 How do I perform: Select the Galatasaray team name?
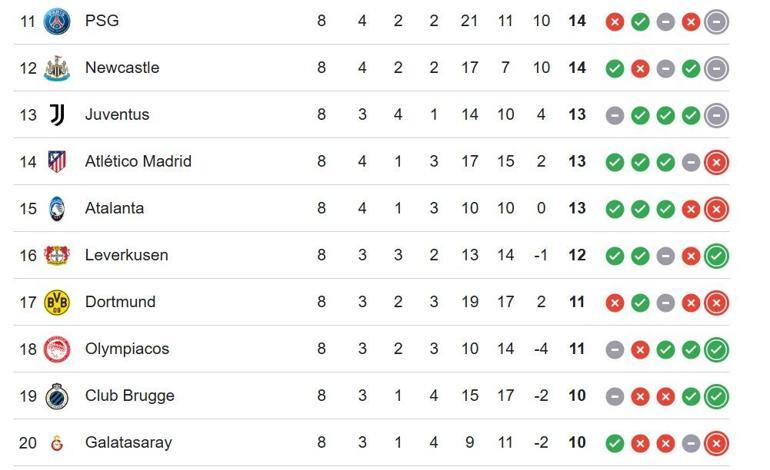[x=128, y=443]
